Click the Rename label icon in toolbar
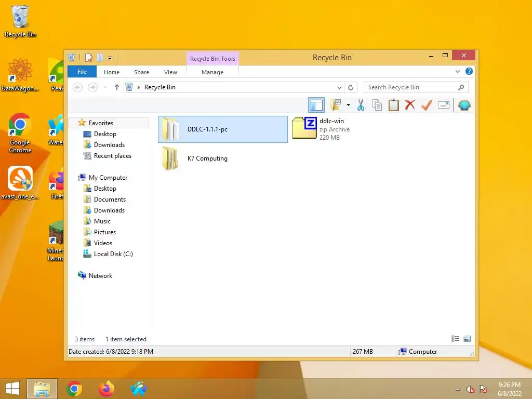532x399 pixels. (444, 105)
